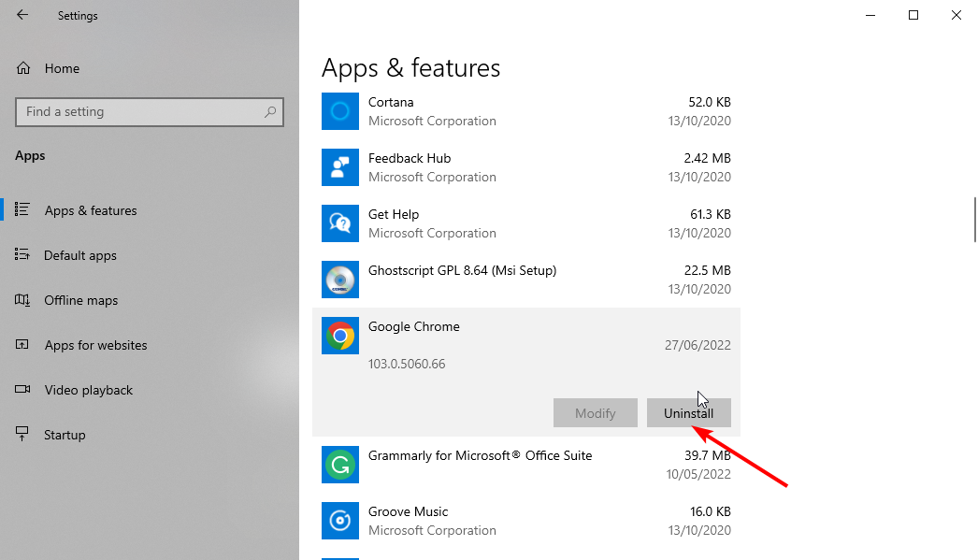The width and height of the screenshot is (978, 560).
Task: Focus the Find a setting search box
Action: [x=149, y=112]
